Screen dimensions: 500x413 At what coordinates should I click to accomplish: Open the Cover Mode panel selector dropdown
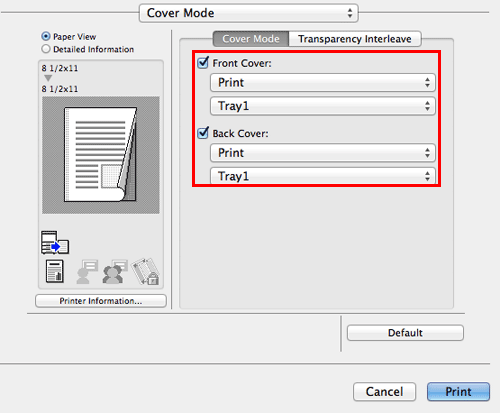pyautogui.click(x=248, y=13)
